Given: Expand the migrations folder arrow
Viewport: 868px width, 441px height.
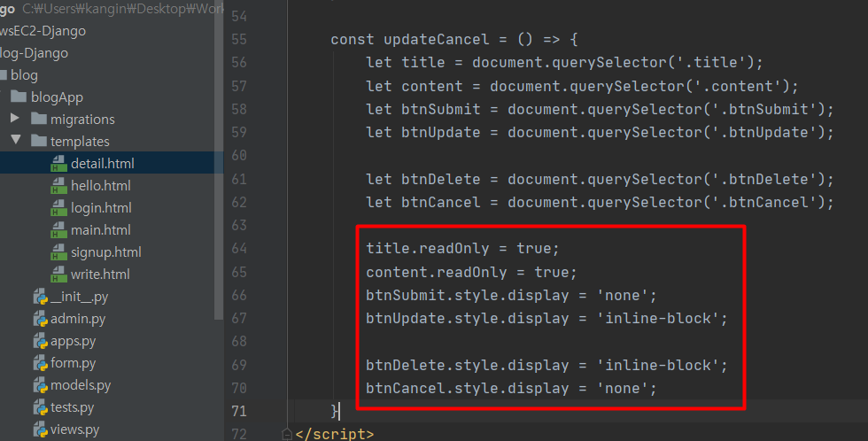Looking at the screenshot, I should [15, 119].
